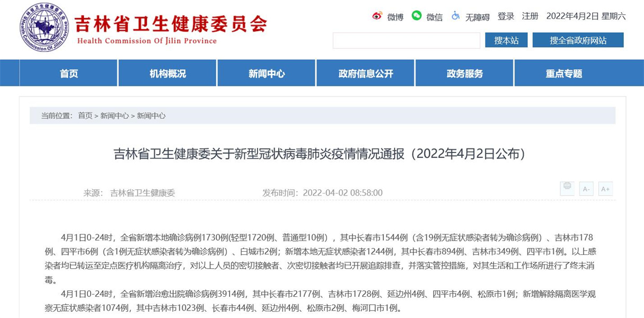Increase font size with the A+ icon
The image size is (644, 318).
(605, 189)
